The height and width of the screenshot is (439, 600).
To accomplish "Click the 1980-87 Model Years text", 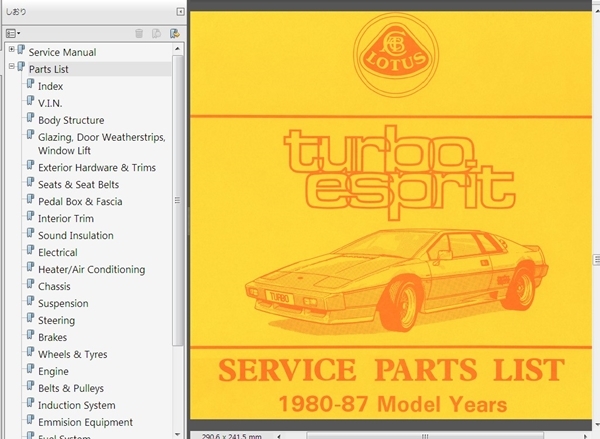I will click(x=393, y=404).
